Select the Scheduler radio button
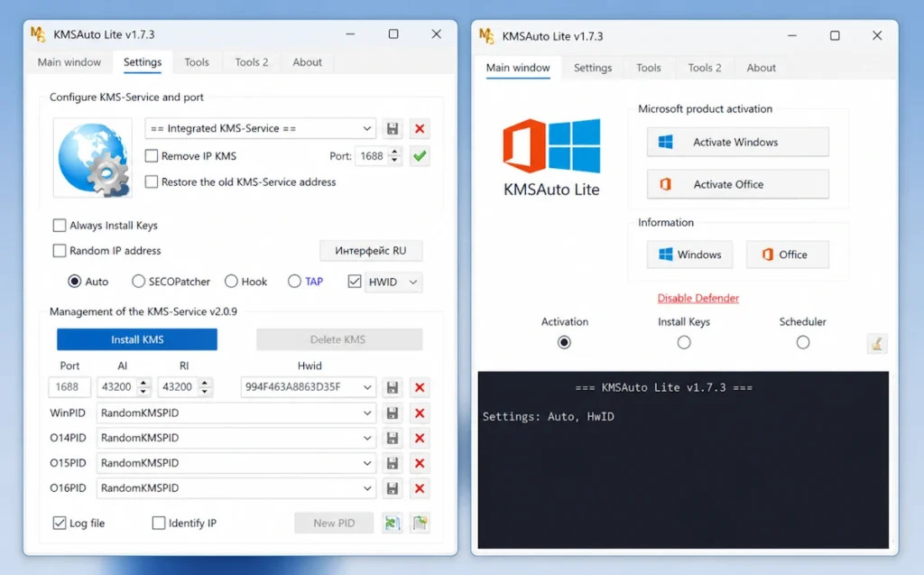The image size is (924, 575). 802,343
